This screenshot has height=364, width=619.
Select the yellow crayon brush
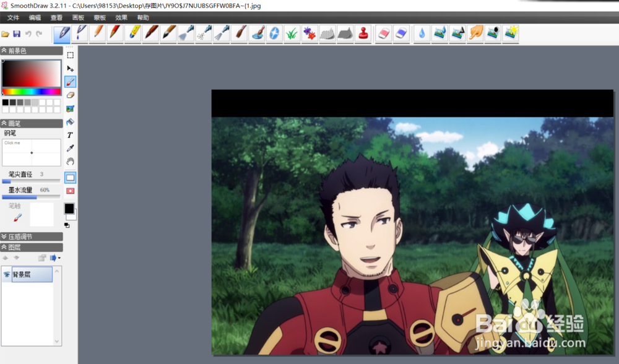pyautogui.click(x=134, y=33)
